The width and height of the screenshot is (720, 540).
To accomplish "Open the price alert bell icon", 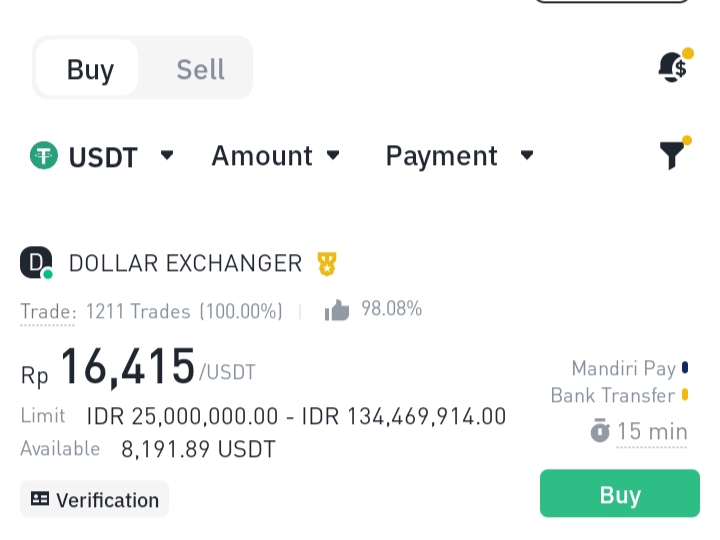I will [x=673, y=67].
